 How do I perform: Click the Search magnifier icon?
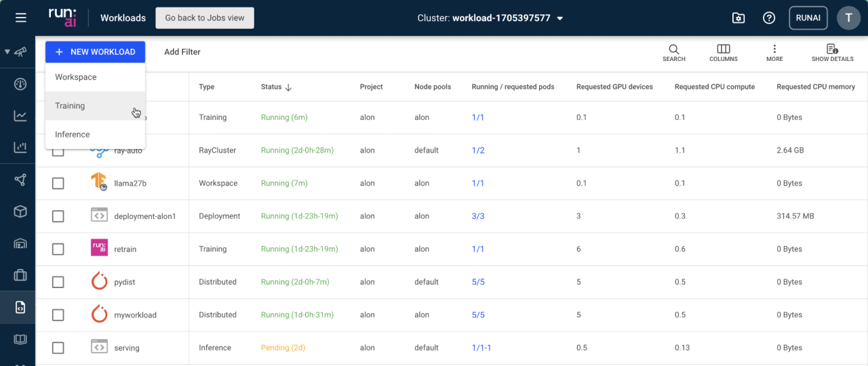(x=673, y=49)
